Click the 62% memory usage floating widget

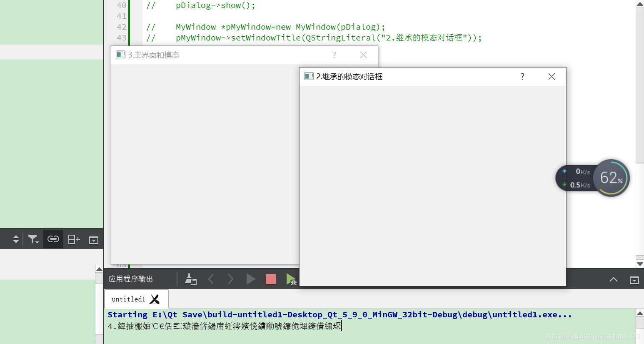[611, 178]
